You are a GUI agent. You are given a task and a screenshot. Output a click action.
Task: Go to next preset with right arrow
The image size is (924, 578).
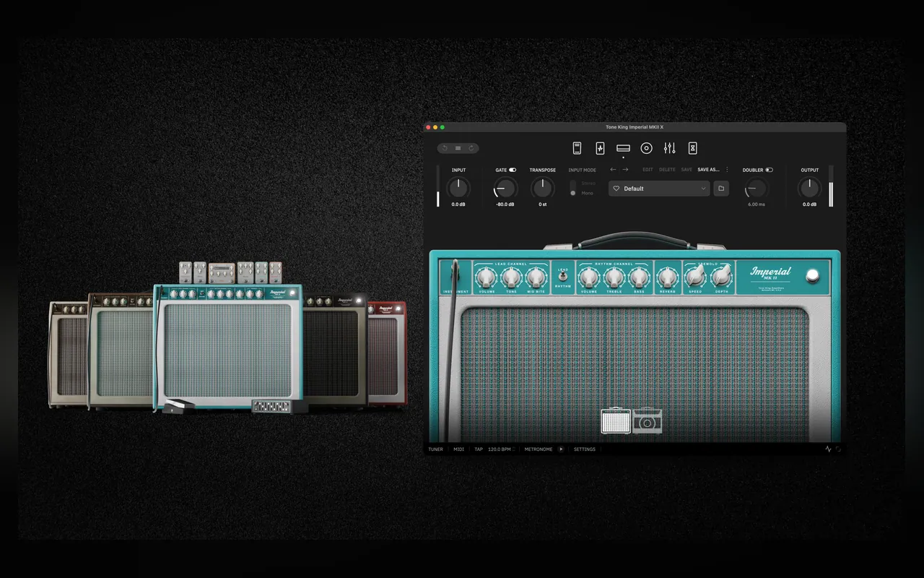point(625,170)
